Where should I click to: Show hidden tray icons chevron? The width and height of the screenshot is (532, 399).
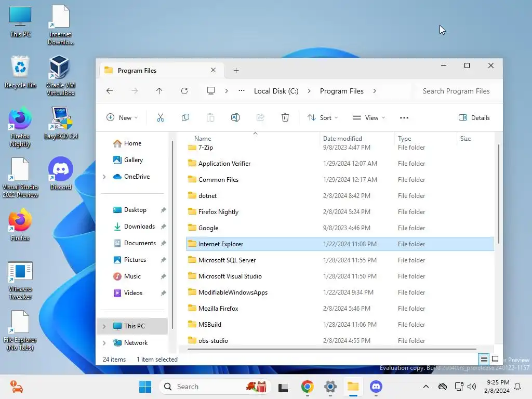pos(426,387)
